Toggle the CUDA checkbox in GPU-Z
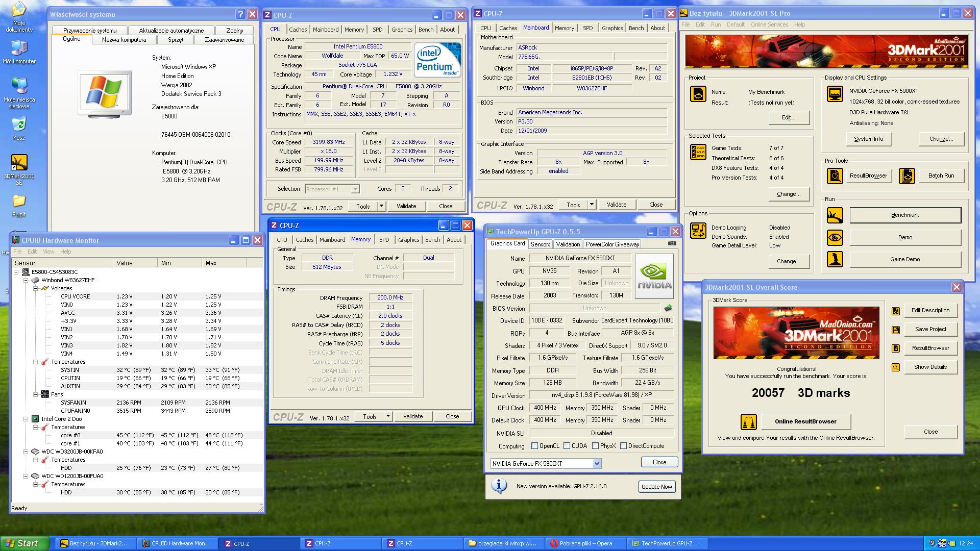980x551 pixels. (567, 446)
